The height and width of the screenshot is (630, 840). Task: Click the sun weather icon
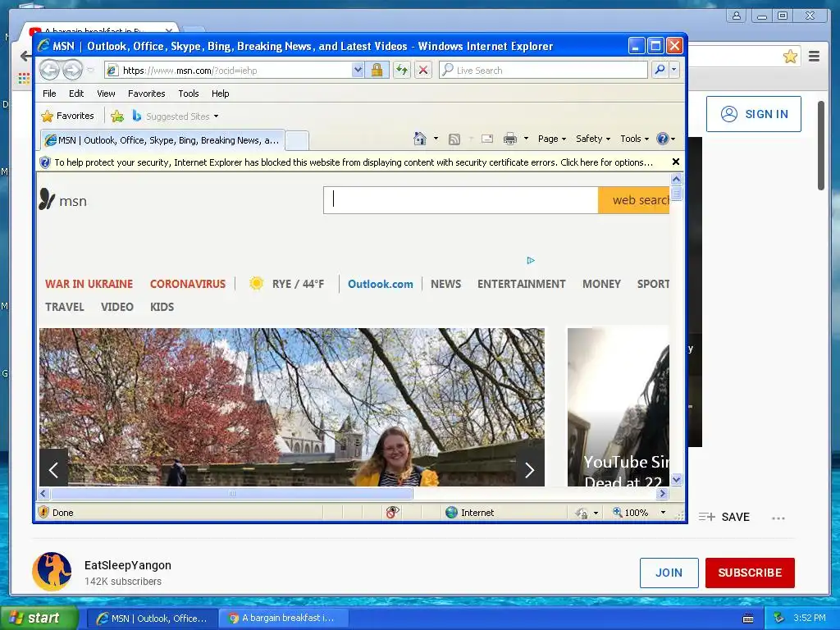tap(257, 283)
